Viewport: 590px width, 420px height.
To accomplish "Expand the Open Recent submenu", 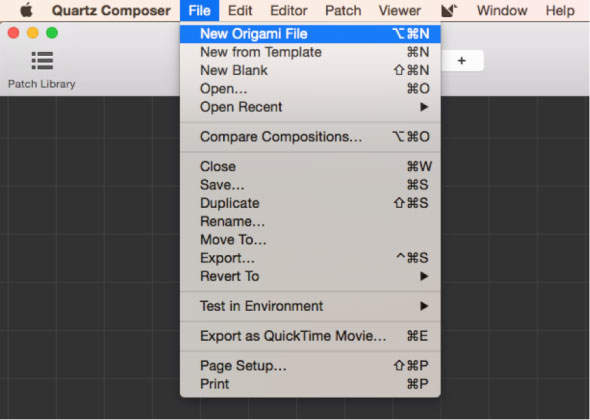I will [x=310, y=107].
